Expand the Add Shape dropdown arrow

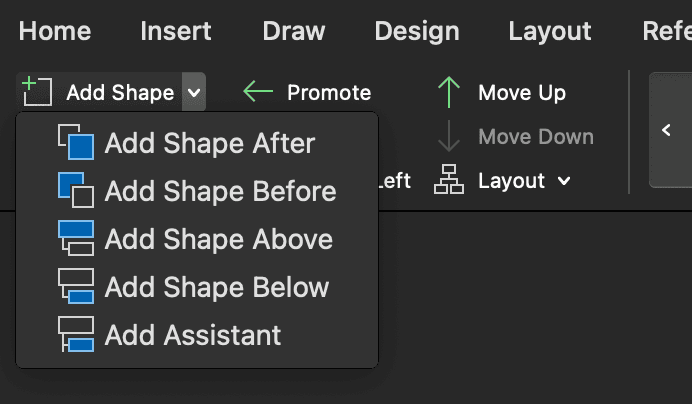point(194,93)
